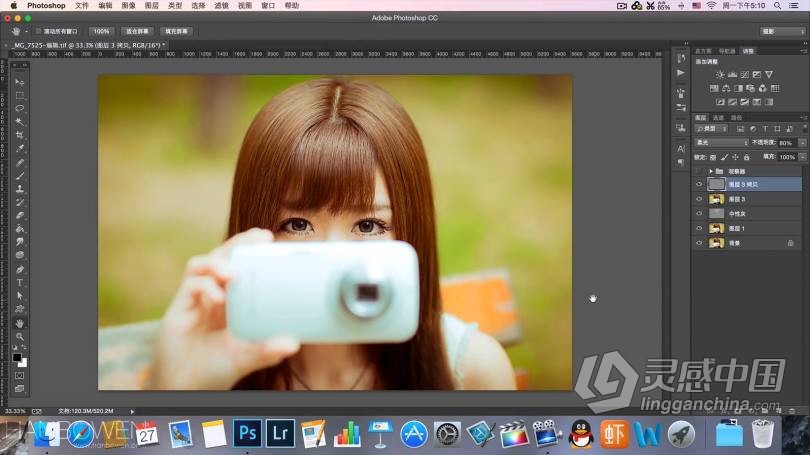Open the layer blend mode dropdown
This screenshot has width=810, height=455.
(721, 143)
